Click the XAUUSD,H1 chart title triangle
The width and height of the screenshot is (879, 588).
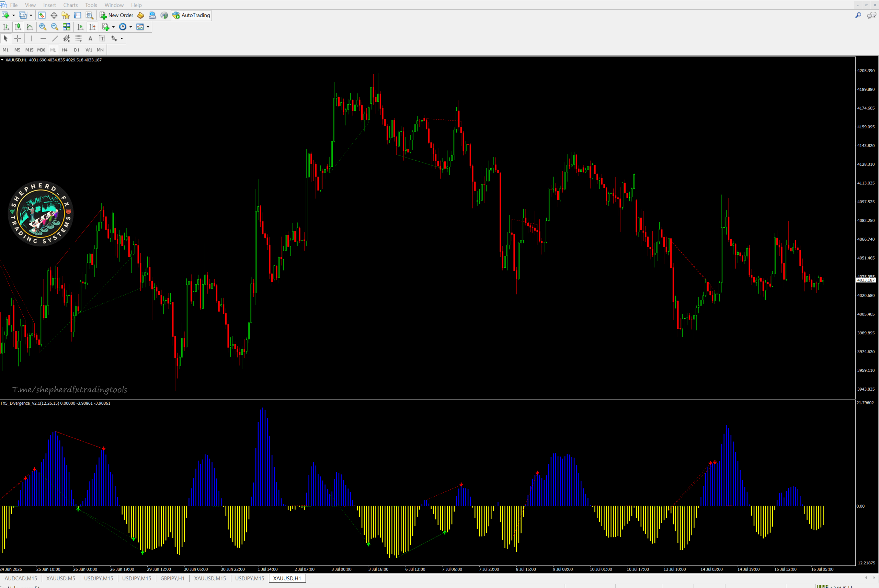[x=2, y=60]
